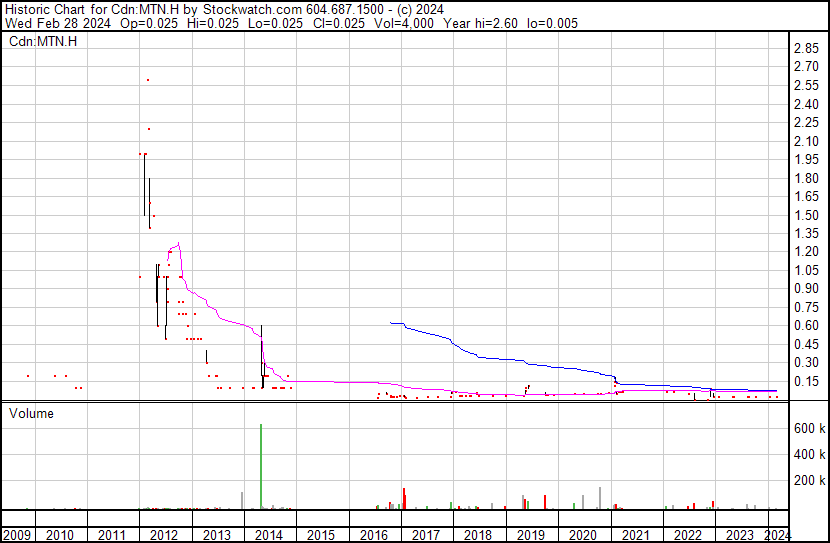This screenshot has height=543, width=830.
Task: Click the 2009 year label on the axis
Action: point(17,535)
